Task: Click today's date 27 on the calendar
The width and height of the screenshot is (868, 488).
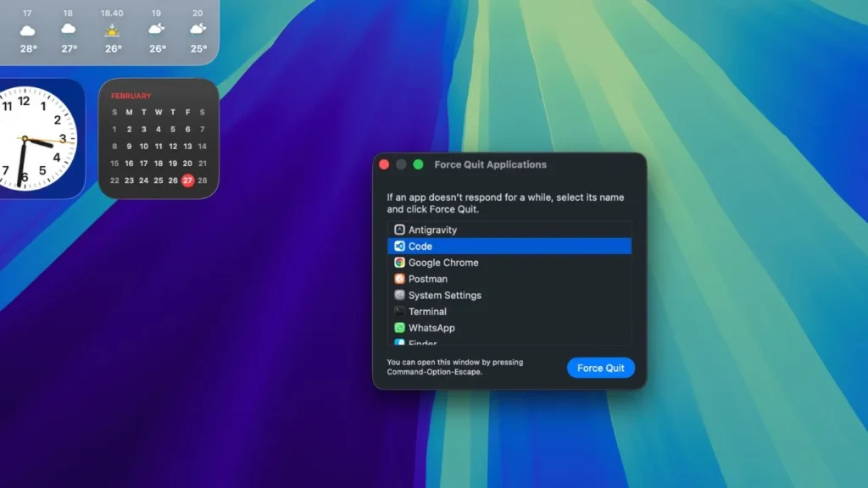Action: point(187,180)
